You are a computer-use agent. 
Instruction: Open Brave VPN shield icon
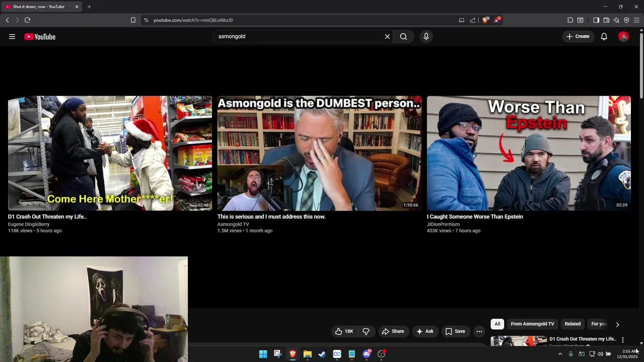[626, 20]
